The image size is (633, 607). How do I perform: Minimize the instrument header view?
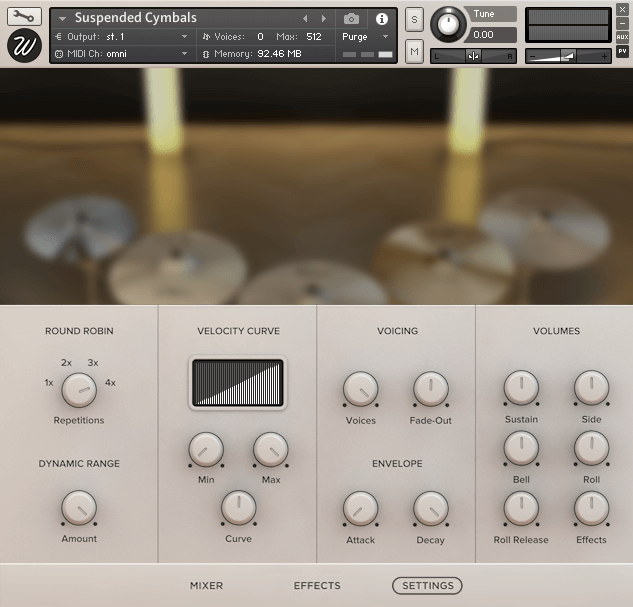(x=622, y=23)
